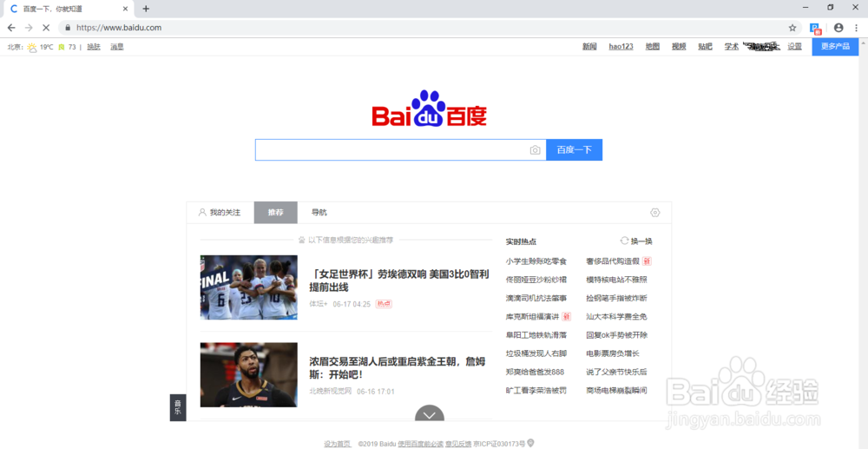Click hot topic 小学生赊账吃零食
The height and width of the screenshot is (449, 868).
(x=536, y=261)
